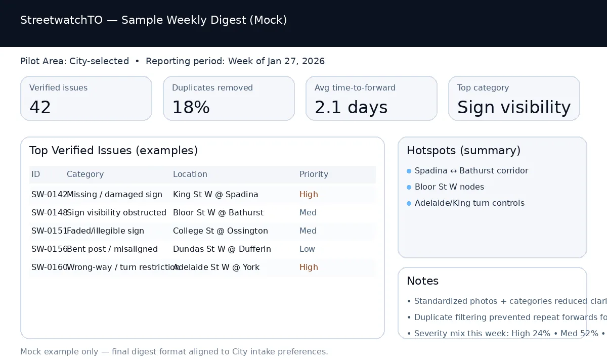Select issue ID SW-0148
This screenshot has width=607, height=364.
point(49,212)
